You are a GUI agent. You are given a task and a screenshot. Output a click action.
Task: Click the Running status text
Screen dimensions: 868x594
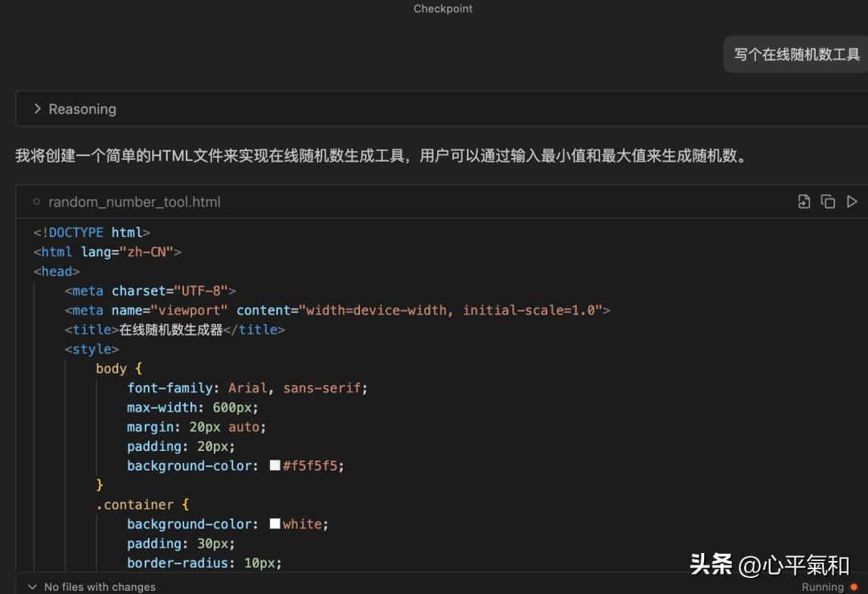(x=822, y=587)
